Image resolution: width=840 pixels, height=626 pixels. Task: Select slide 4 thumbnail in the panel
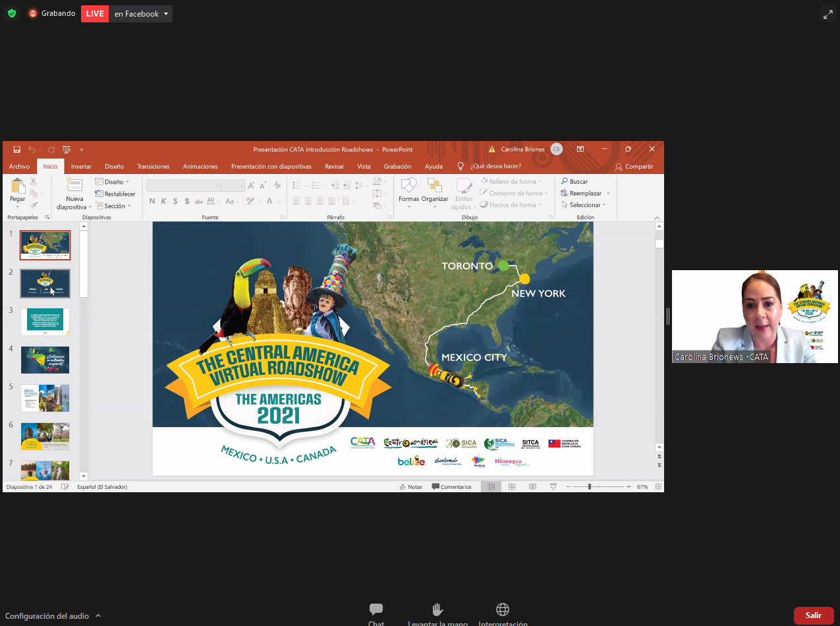45,360
